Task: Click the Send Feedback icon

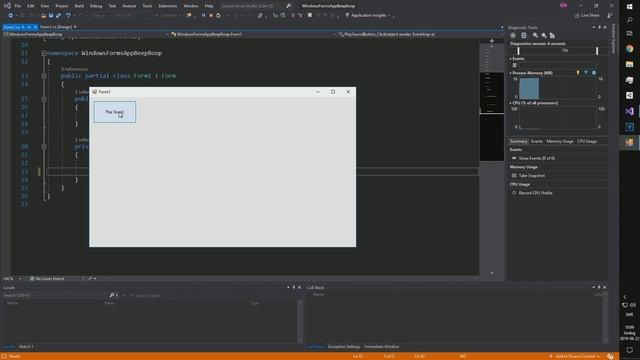Action: point(610,16)
